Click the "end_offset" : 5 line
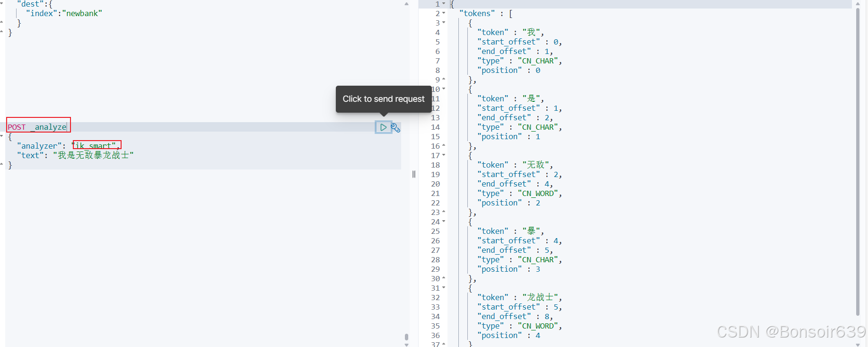 tap(515, 250)
